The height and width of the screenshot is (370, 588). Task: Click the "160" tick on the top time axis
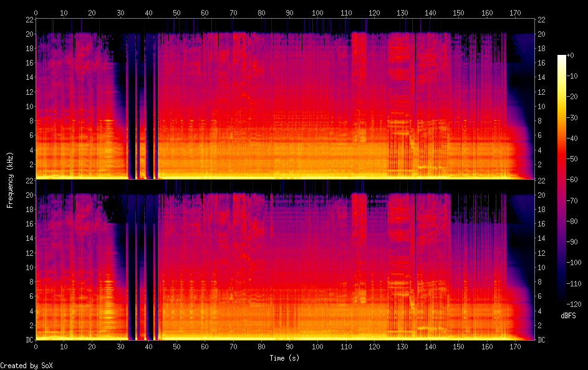click(487, 12)
